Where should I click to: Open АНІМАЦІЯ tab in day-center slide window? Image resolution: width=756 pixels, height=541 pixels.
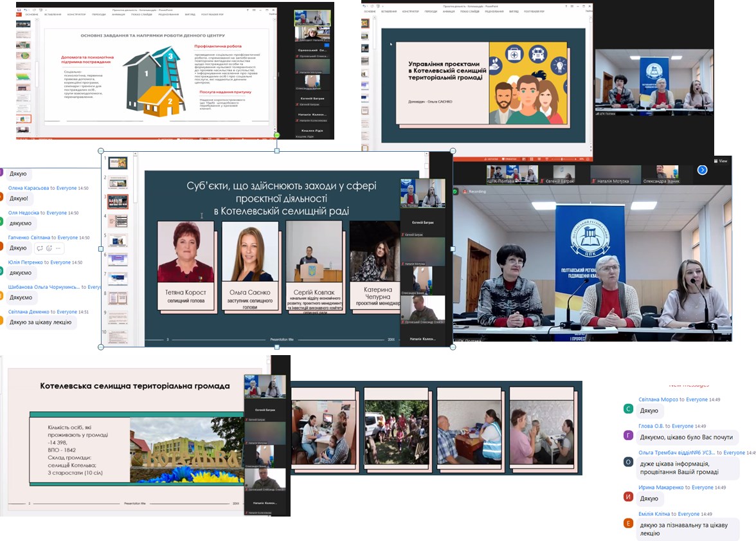[118, 15]
